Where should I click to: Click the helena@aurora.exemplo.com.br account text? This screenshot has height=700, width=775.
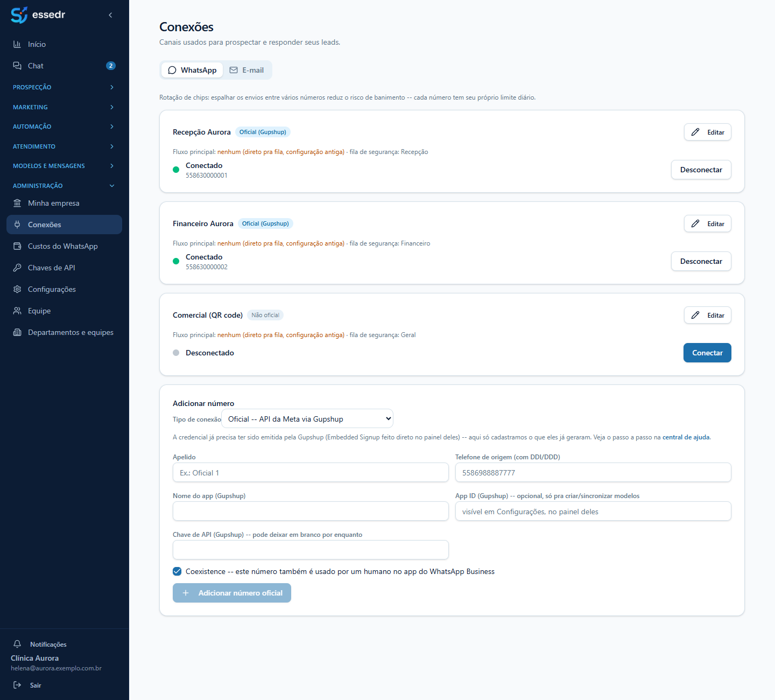point(56,668)
